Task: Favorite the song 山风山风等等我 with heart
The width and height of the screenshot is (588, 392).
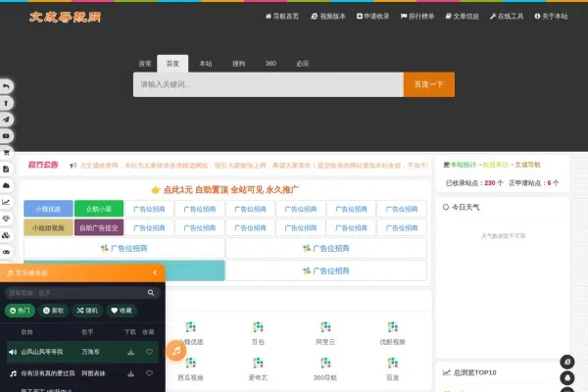Action: click(149, 352)
